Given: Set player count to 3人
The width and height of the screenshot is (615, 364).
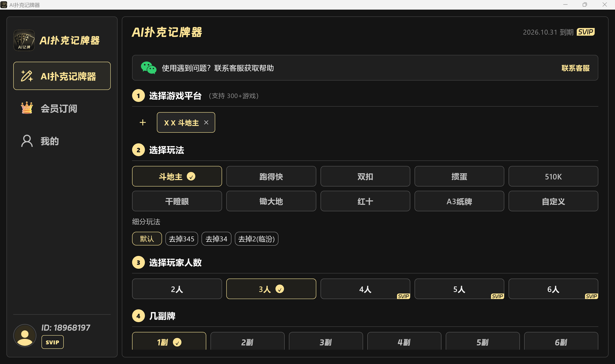Looking at the screenshot, I should (x=271, y=289).
